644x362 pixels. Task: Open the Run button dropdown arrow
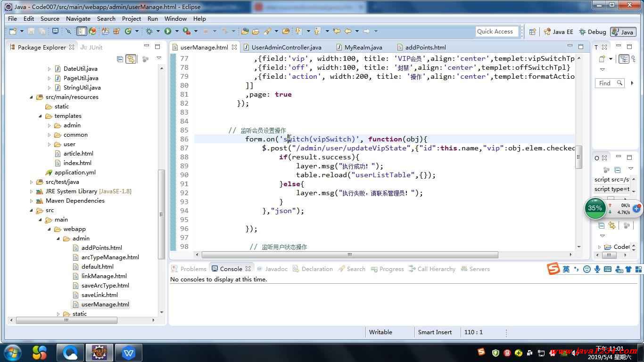tap(177, 31)
